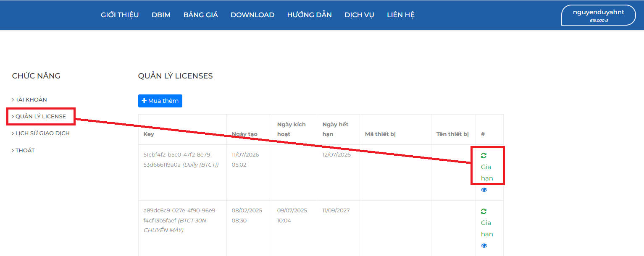Click the refresh icon in the BTCT 30N CHUYỂN MÁY row
The image size is (644, 256).
tap(484, 211)
